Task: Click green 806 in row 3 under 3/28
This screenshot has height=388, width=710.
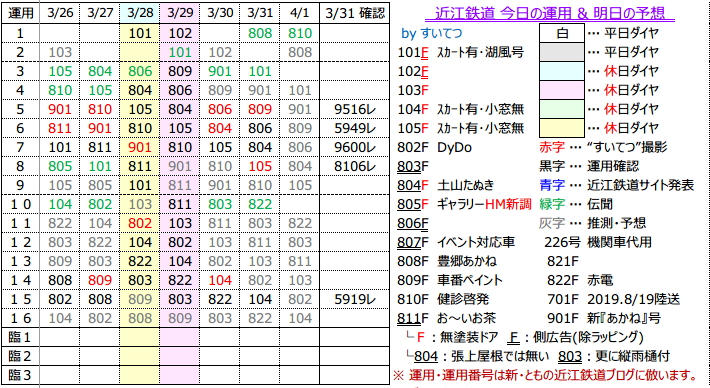Action: coord(140,71)
